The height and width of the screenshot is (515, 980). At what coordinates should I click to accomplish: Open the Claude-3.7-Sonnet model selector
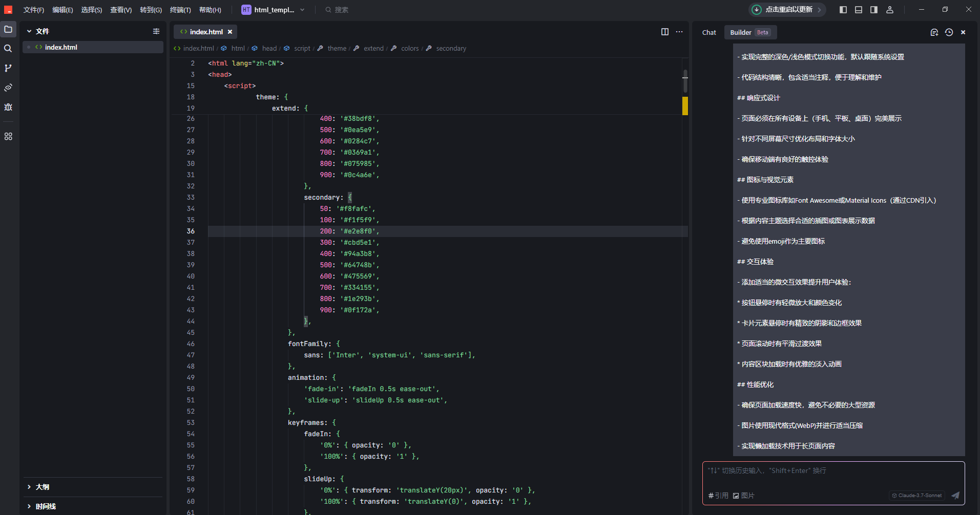click(x=917, y=495)
